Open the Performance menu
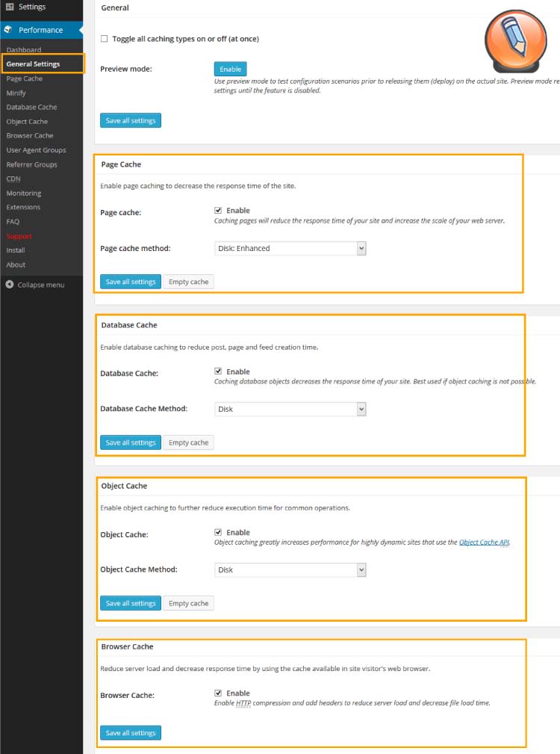Screen dimensions: 560x754 pos(41,30)
